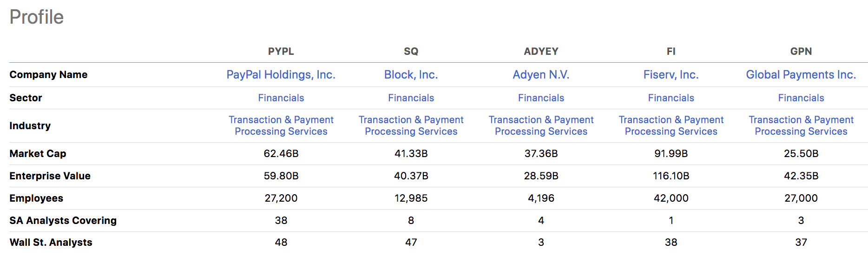The width and height of the screenshot is (868, 263).
Task: Click the Financials sector link under FI
Action: tap(671, 98)
